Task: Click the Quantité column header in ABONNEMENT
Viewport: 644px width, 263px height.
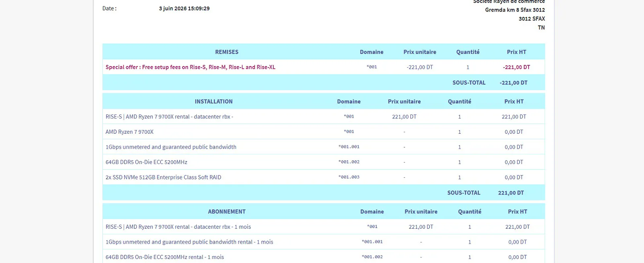Action: (470, 211)
